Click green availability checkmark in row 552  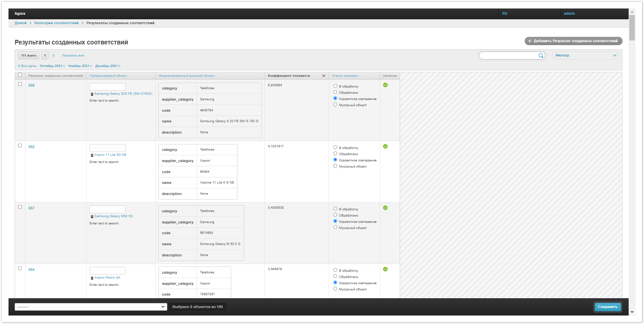(x=385, y=146)
